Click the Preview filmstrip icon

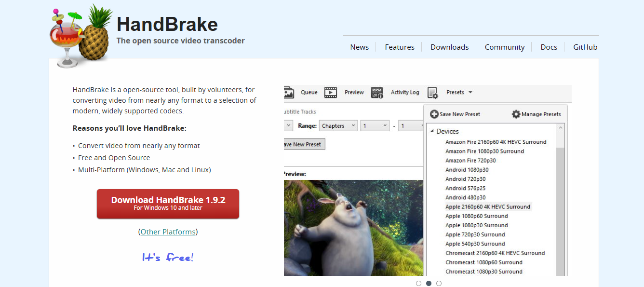[x=331, y=93]
